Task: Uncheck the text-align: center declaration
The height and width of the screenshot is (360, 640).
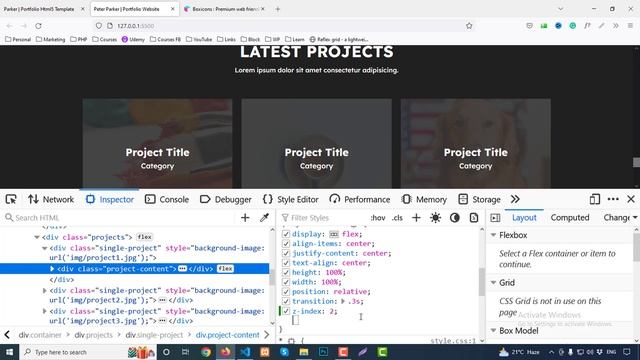Action: pos(286,263)
